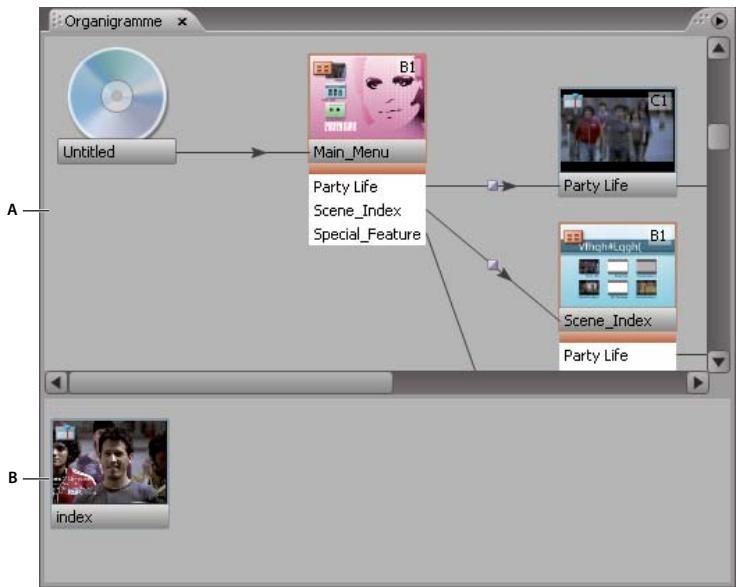The width and height of the screenshot is (740, 587).
Task: Click the index label below thumbnail
Action: [110, 517]
